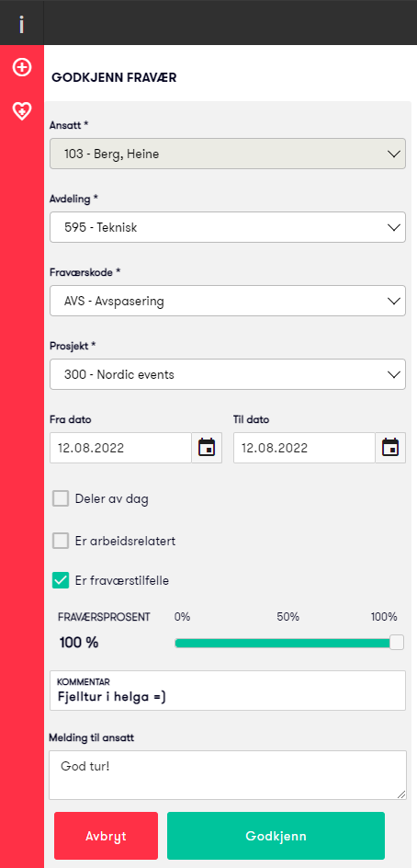Image resolution: width=417 pixels, height=868 pixels.
Task: Open the plus-circle icon in red sidebar
Action: click(21, 68)
